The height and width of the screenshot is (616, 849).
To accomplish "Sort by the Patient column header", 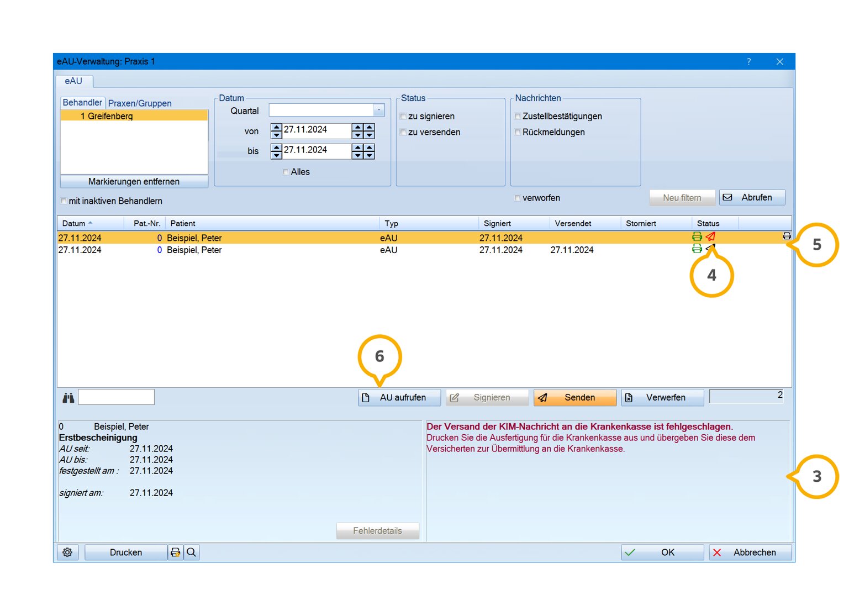I will pyautogui.click(x=272, y=223).
